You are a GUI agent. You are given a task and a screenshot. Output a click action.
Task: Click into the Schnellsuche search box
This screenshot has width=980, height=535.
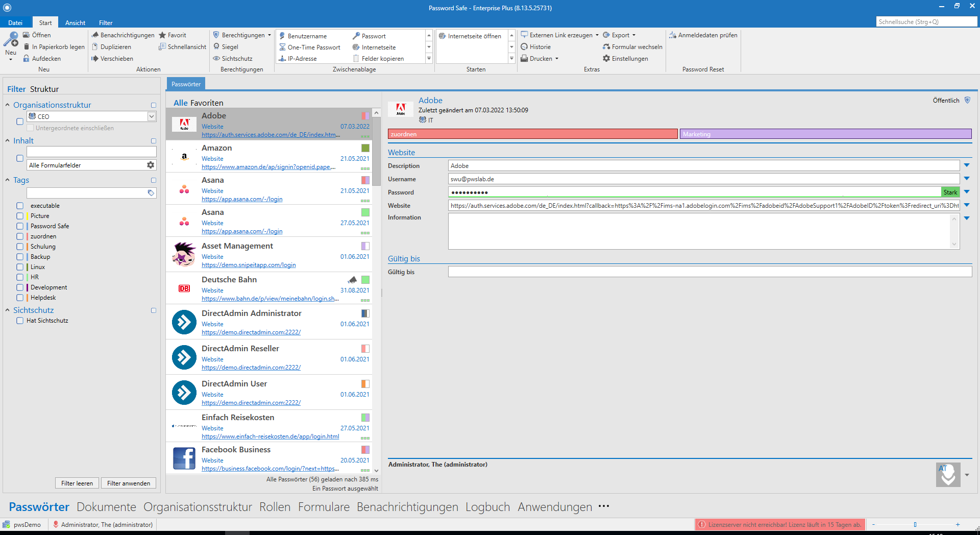coord(926,22)
